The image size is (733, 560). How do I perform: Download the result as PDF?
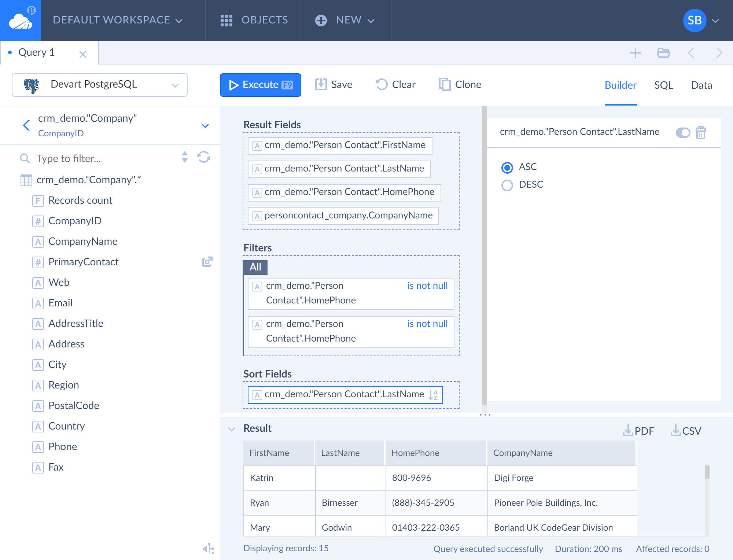coord(638,431)
